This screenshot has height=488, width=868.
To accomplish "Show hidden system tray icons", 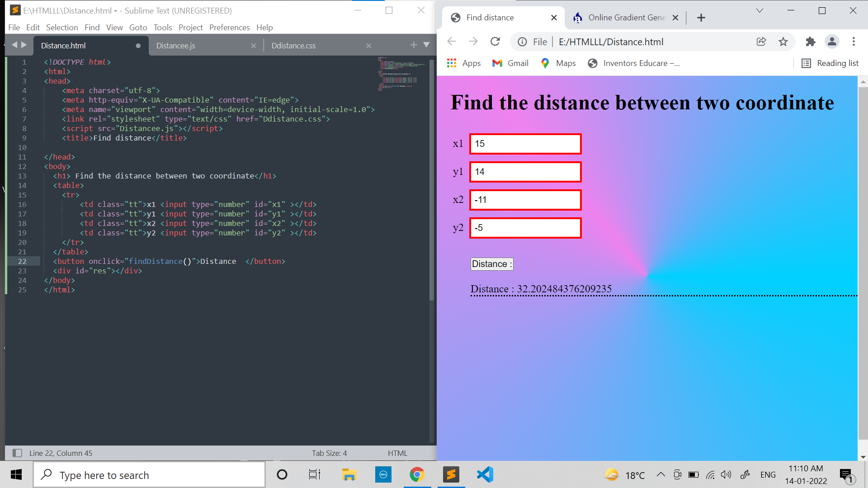I will [x=660, y=474].
